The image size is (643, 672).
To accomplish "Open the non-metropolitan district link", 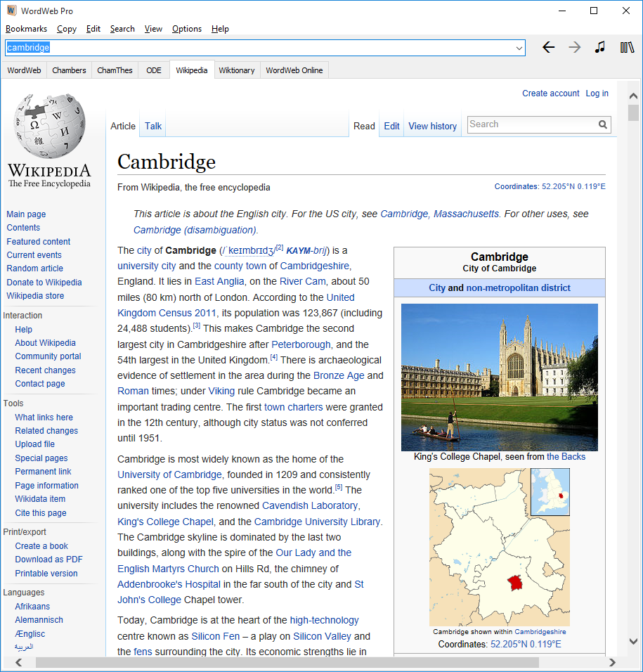I will coord(519,288).
